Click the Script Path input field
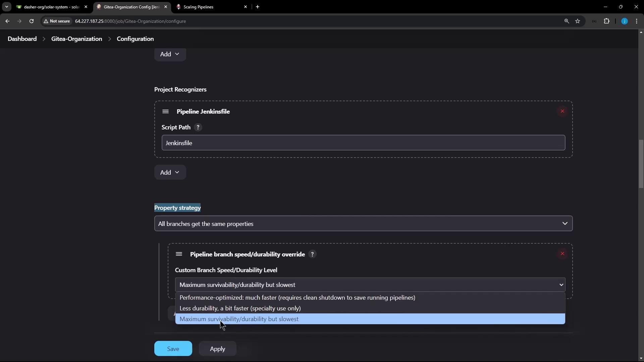644x362 pixels. (363, 143)
